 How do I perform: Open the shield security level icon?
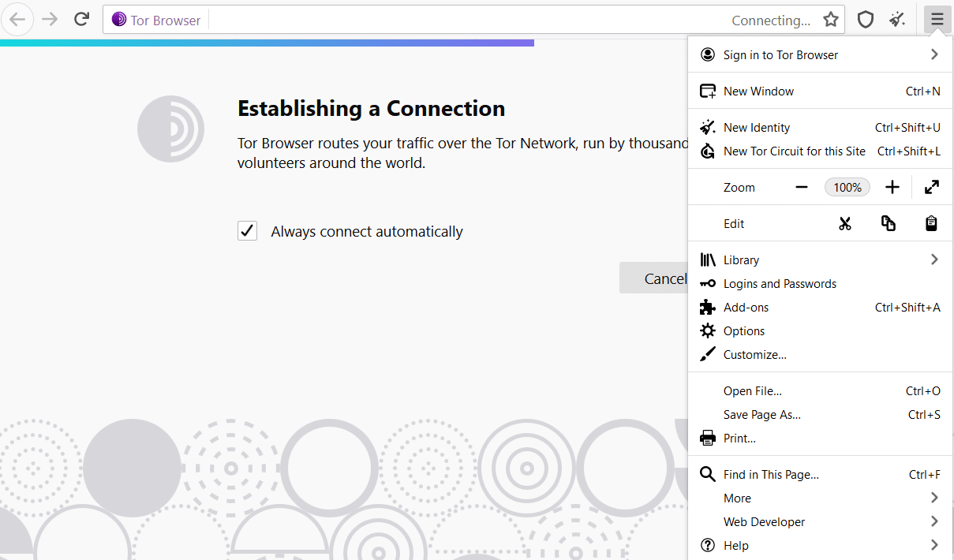[x=866, y=20]
